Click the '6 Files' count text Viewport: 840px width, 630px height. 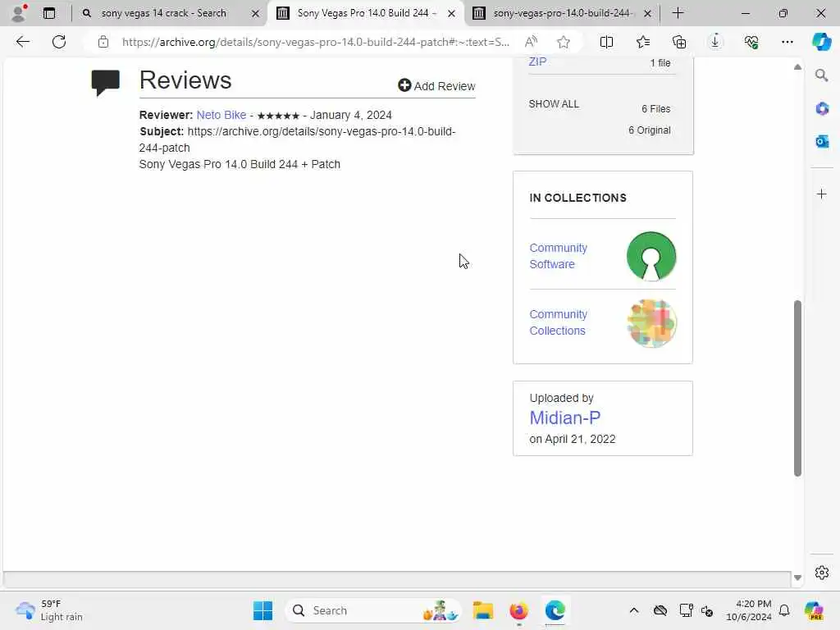click(x=655, y=109)
